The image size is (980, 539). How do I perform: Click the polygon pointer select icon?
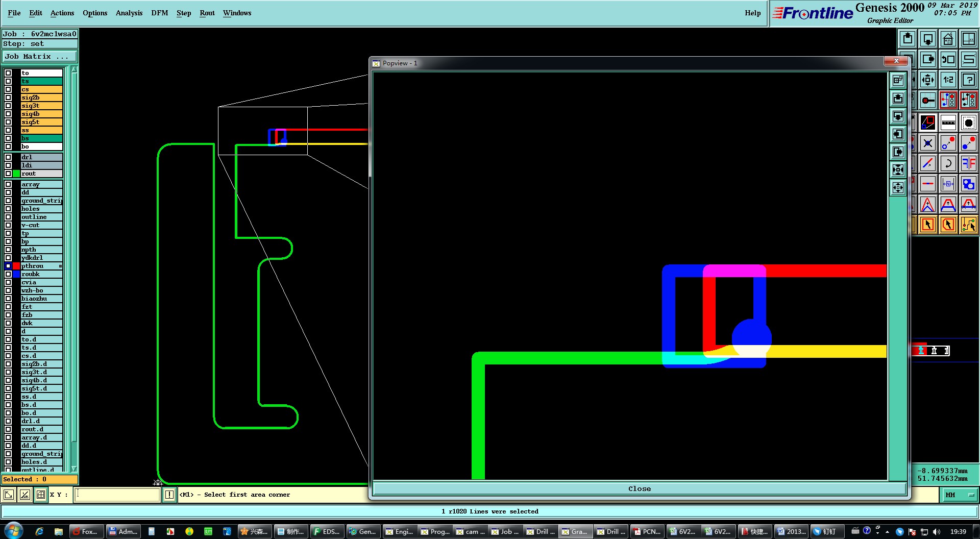pos(948,225)
